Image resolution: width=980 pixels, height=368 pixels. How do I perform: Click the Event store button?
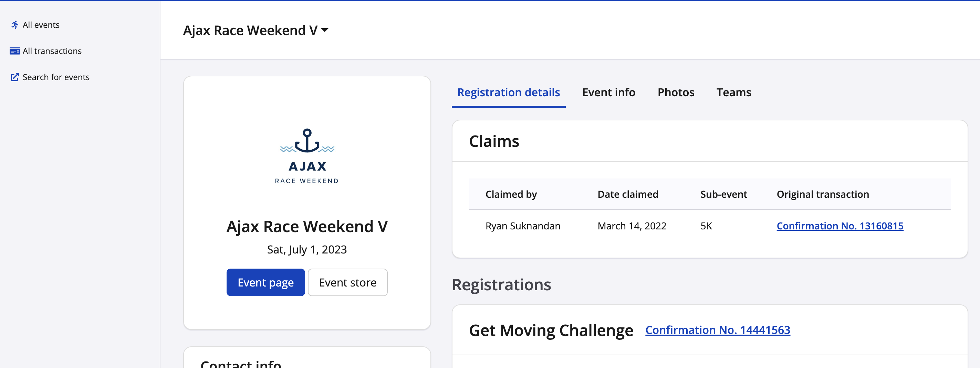point(347,282)
